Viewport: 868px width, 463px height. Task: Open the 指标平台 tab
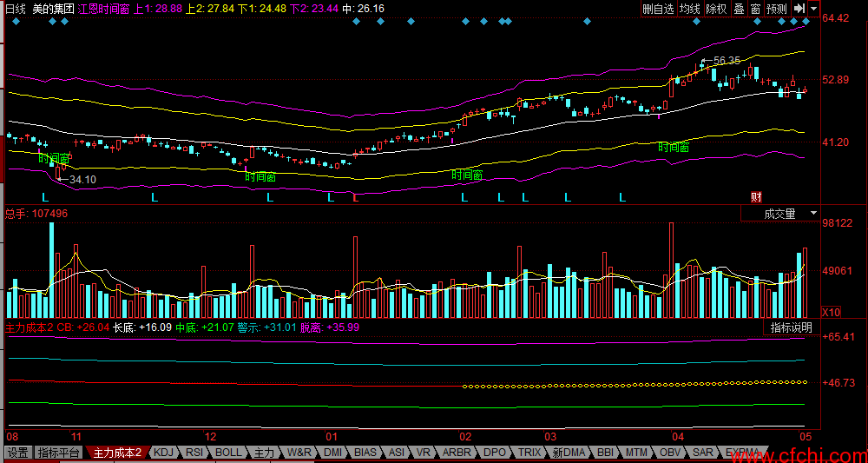tap(59, 453)
